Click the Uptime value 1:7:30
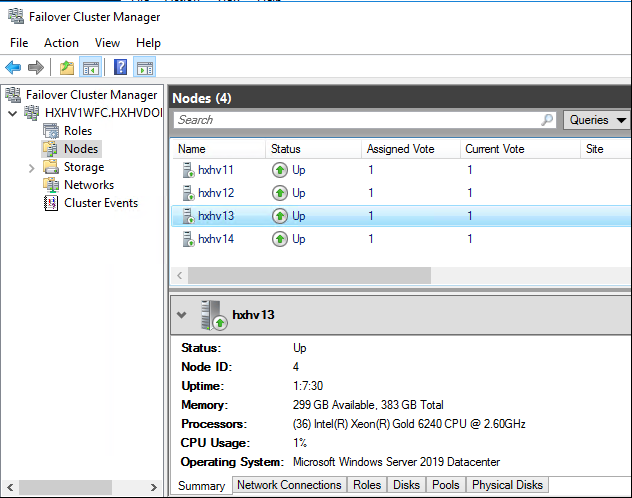Viewport: 632px width, 498px height. 308,386
